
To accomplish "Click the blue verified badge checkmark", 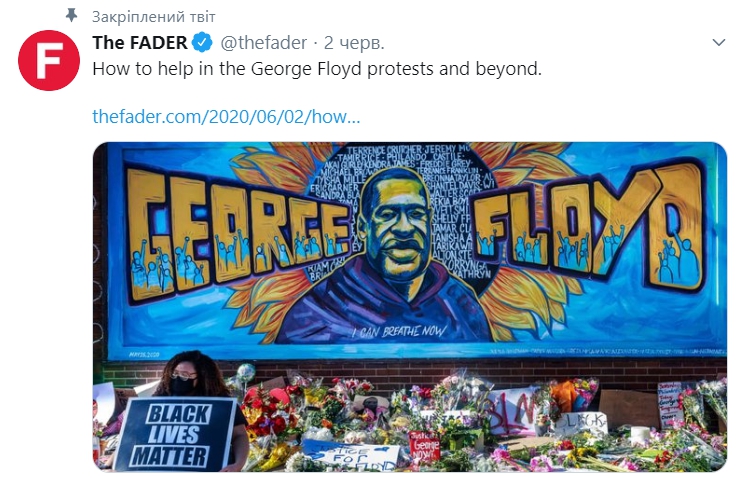I will 202,43.
